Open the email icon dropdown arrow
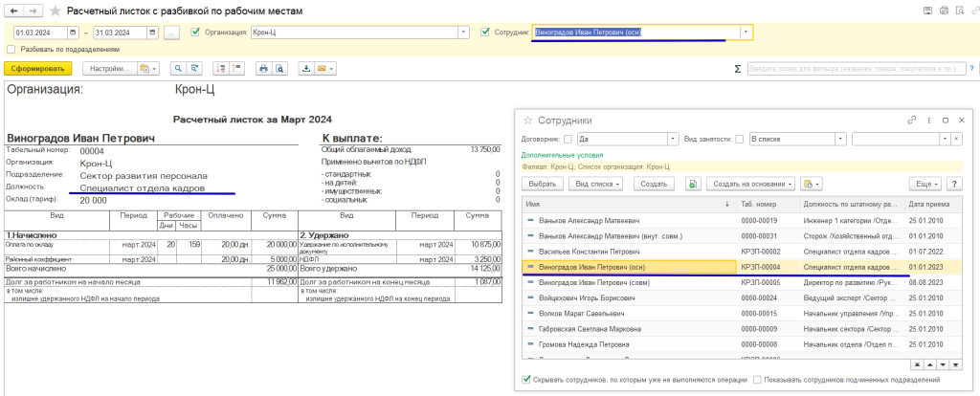 pos(332,68)
